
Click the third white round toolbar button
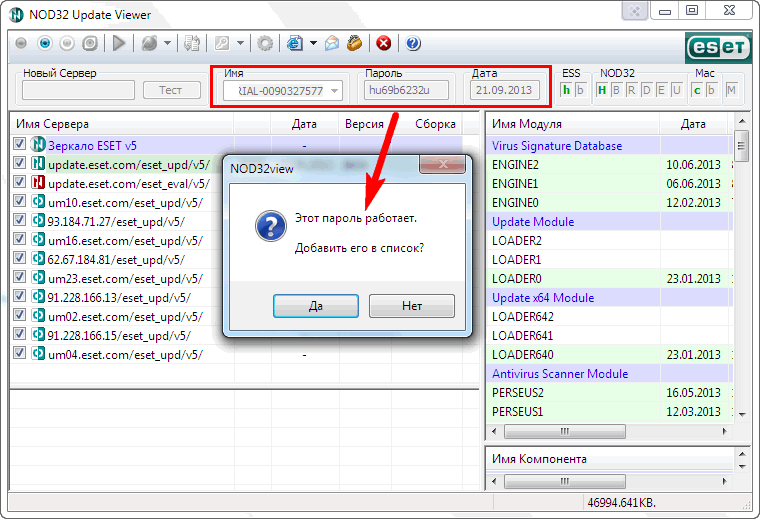coord(67,44)
